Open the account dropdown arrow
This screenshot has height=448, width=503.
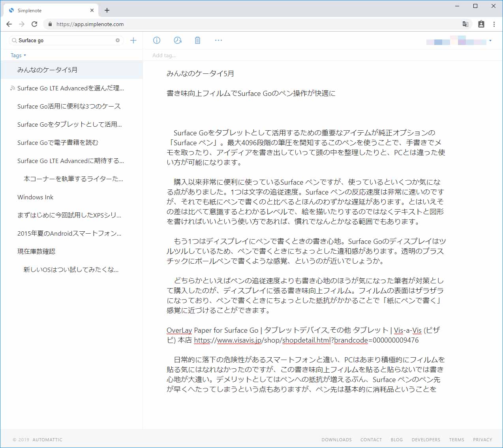click(x=490, y=40)
